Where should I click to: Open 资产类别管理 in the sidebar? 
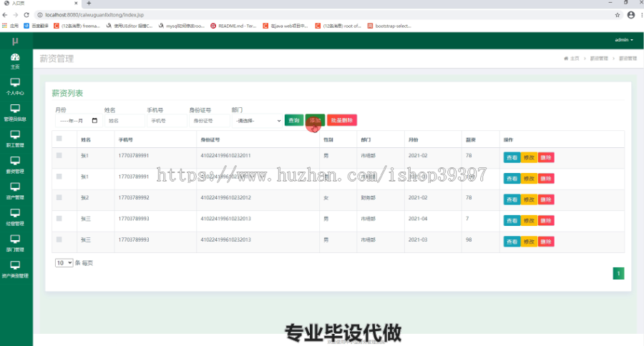[x=15, y=270]
